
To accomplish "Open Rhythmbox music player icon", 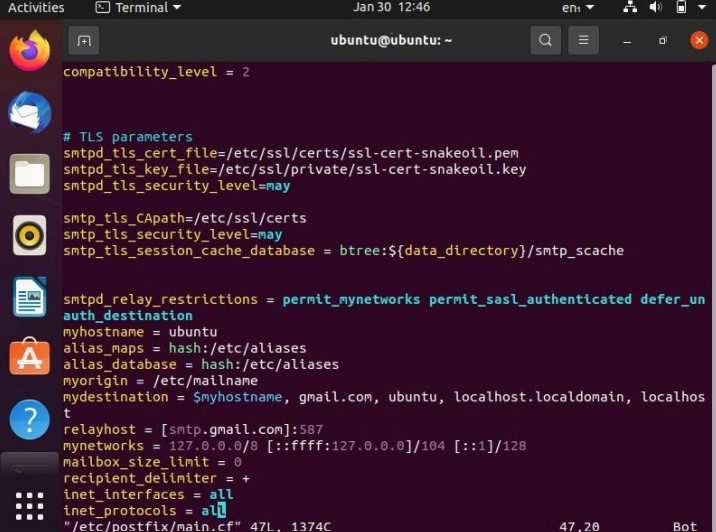I will pos(30,235).
